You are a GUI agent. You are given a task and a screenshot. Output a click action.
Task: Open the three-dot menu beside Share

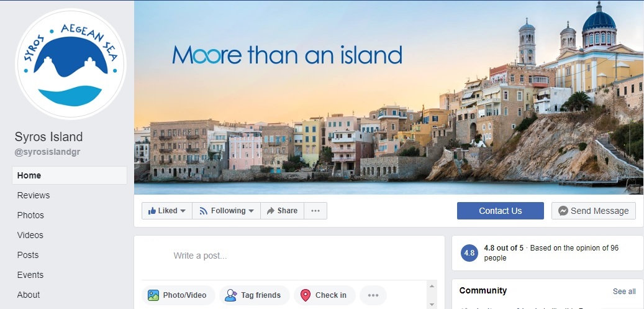(x=315, y=211)
